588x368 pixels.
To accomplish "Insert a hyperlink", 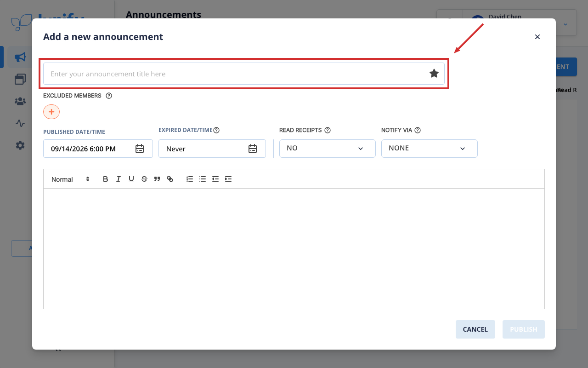I will click(170, 179).
